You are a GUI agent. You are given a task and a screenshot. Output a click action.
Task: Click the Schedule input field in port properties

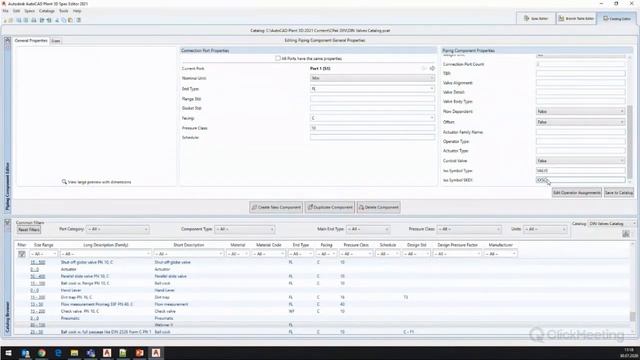point(372,138)
